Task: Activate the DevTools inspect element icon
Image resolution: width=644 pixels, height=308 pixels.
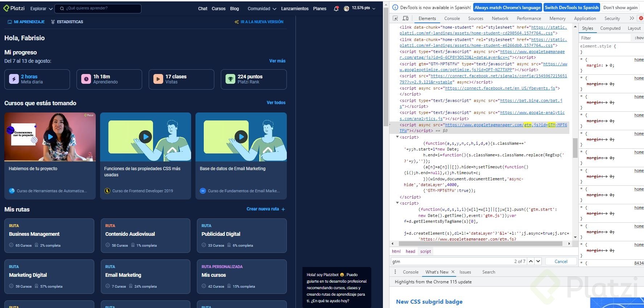Action: [395, 18]
